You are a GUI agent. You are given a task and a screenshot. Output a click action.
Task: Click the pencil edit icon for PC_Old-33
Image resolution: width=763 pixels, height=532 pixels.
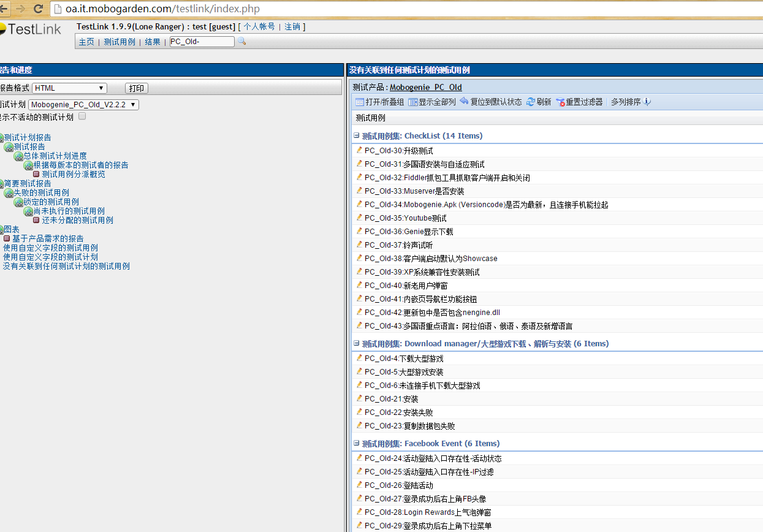coord(359,191)
